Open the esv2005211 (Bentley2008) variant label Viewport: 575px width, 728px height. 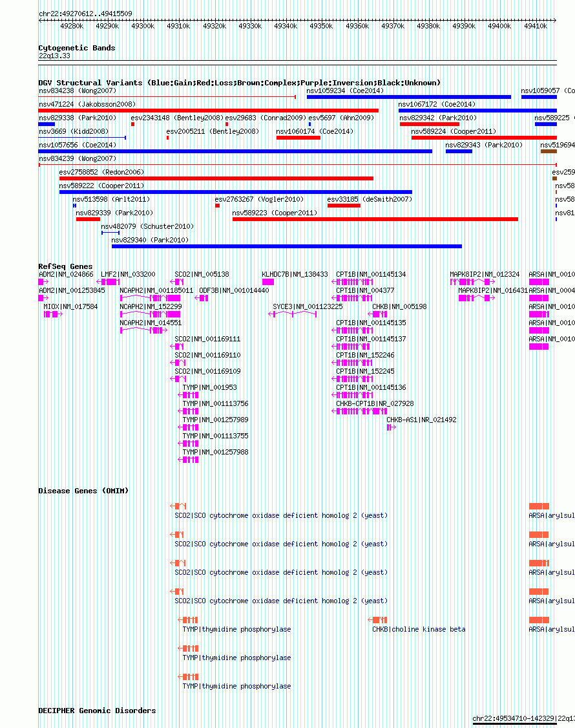213,131
